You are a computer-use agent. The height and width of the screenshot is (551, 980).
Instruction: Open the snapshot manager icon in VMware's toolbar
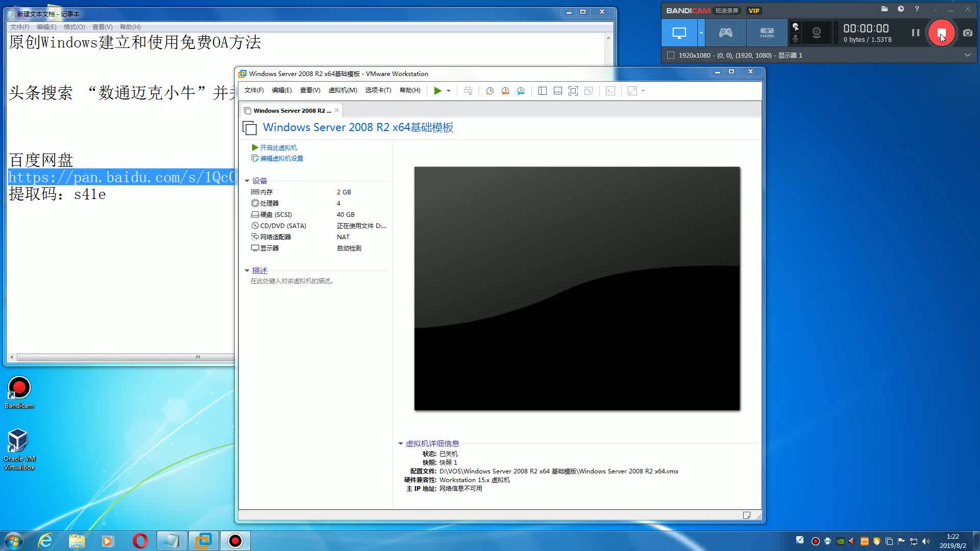pos(521,91)
